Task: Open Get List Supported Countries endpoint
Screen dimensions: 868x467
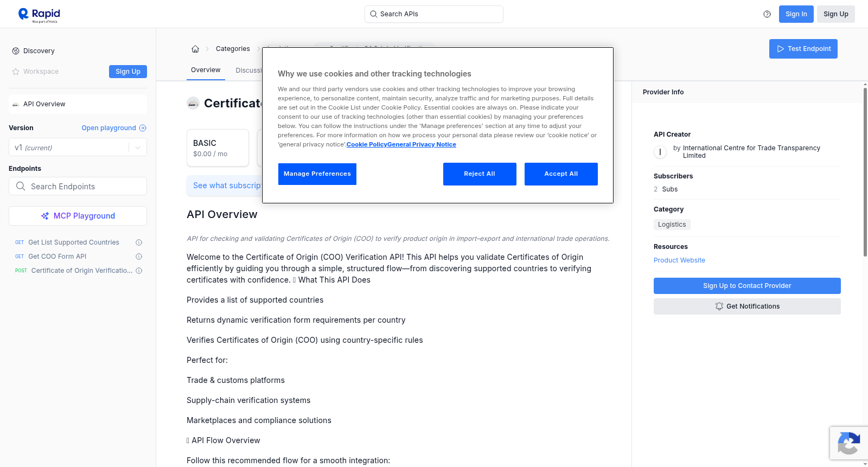Action: click(74, 242)
